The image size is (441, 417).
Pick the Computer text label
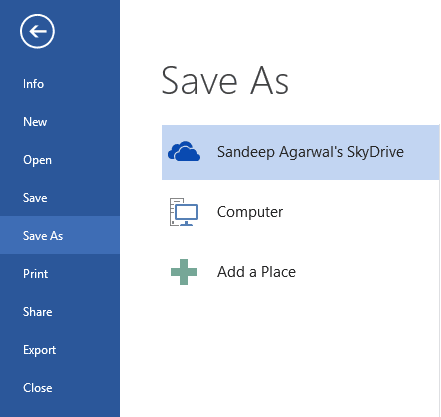(x=250, y=212)
